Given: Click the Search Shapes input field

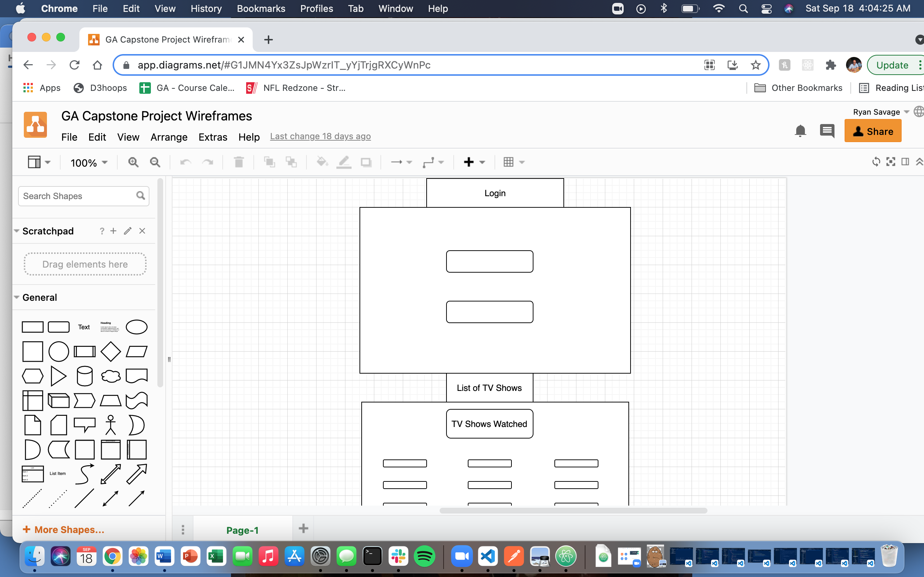Looking at the screenshot, I should click(77, 196).
